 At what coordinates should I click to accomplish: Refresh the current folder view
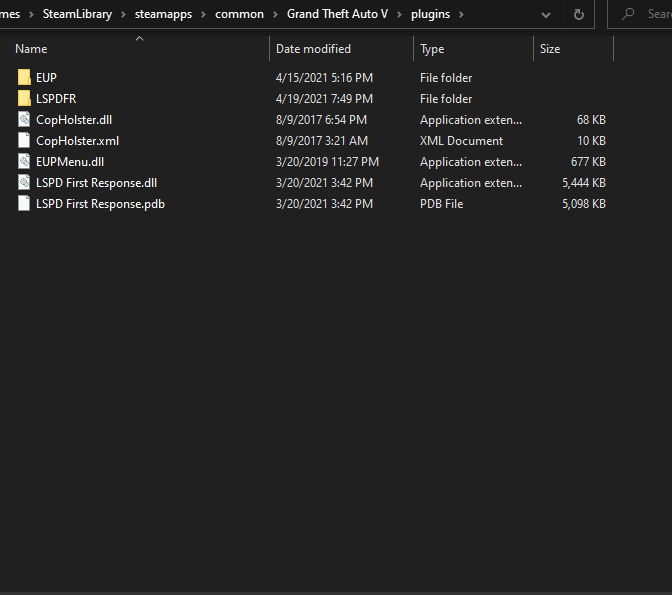[578, 15]
